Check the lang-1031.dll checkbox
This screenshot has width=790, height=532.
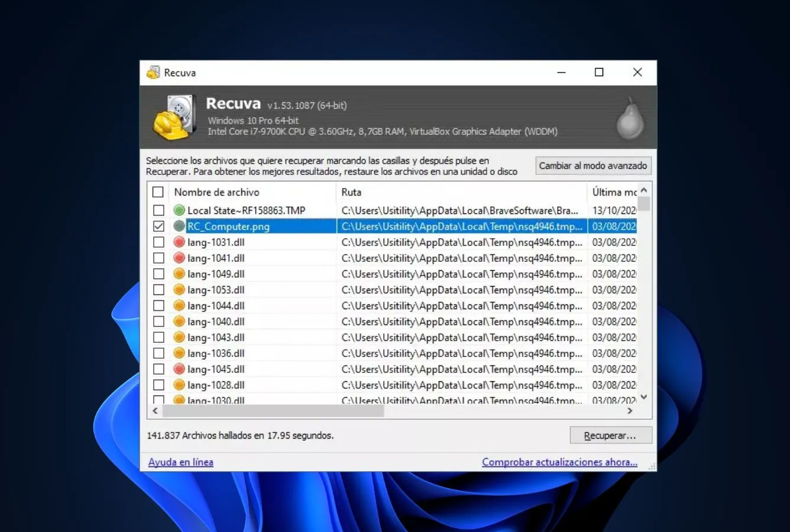coord(158,242)
